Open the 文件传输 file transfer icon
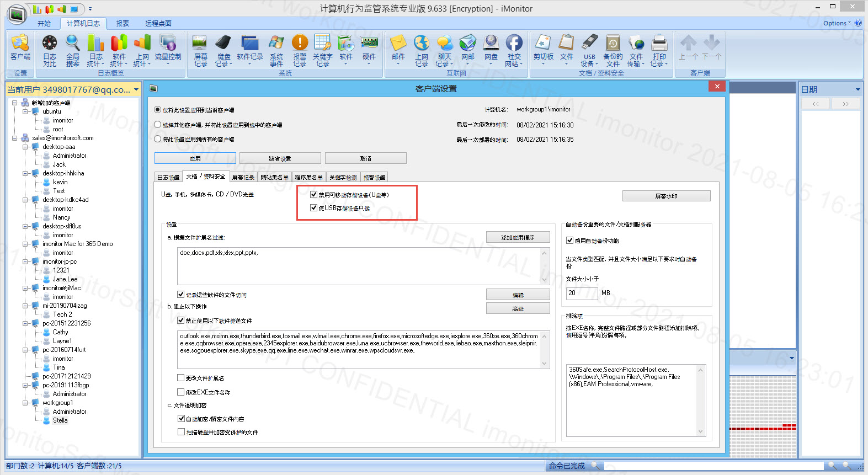The image size is (868, 475). click(636, 50)
